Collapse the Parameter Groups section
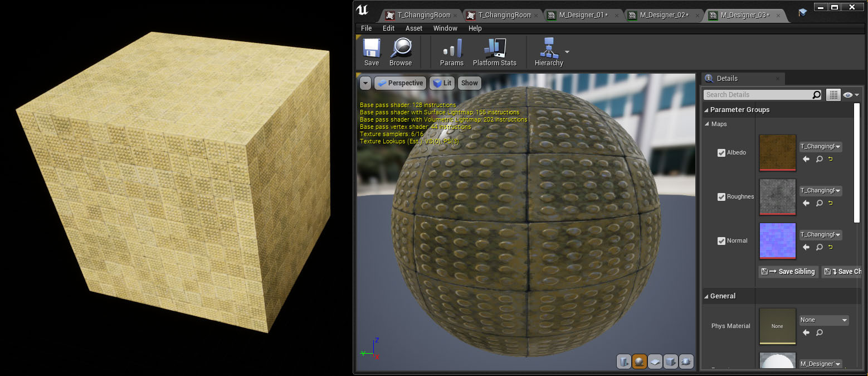The image size is (868, 376). tap(707, 110)
